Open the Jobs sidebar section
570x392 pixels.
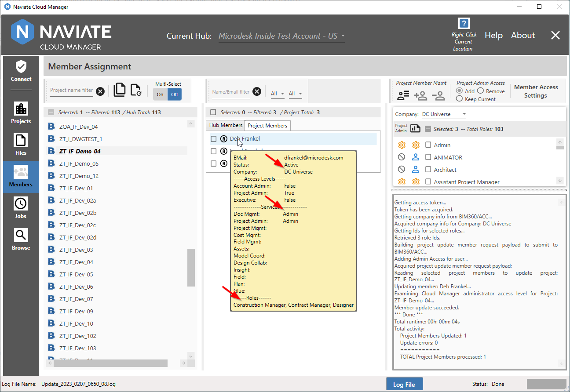click(x=21, y=208)
